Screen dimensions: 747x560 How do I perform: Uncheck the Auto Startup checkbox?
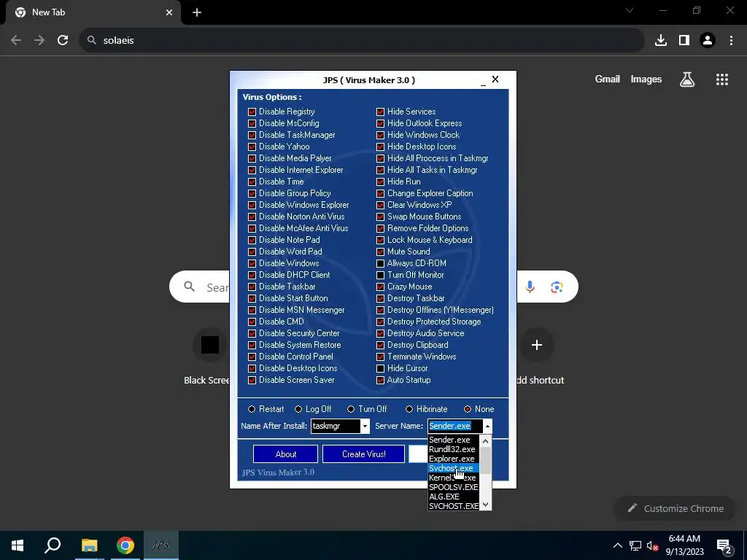point(380,380)
